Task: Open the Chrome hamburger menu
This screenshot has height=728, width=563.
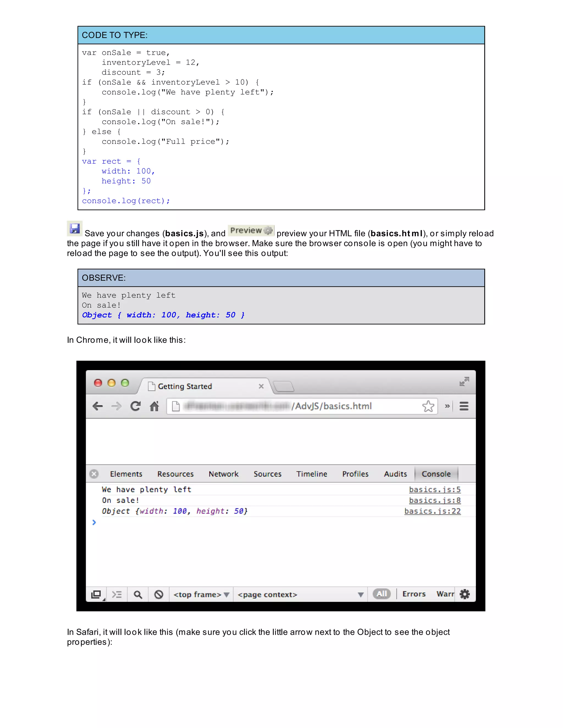Action: click(x=464, y=406)
